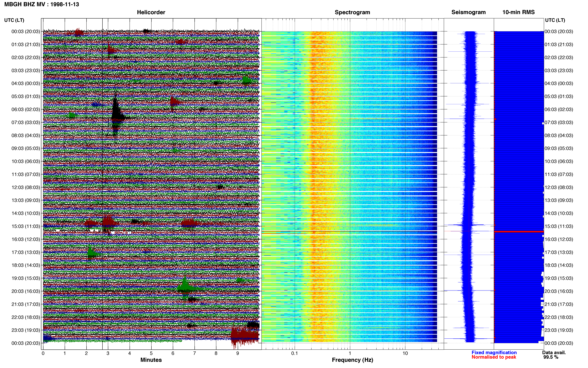
Task: Click the left time label 23:03 (19:03)
Action: click(x=26, y=330)
